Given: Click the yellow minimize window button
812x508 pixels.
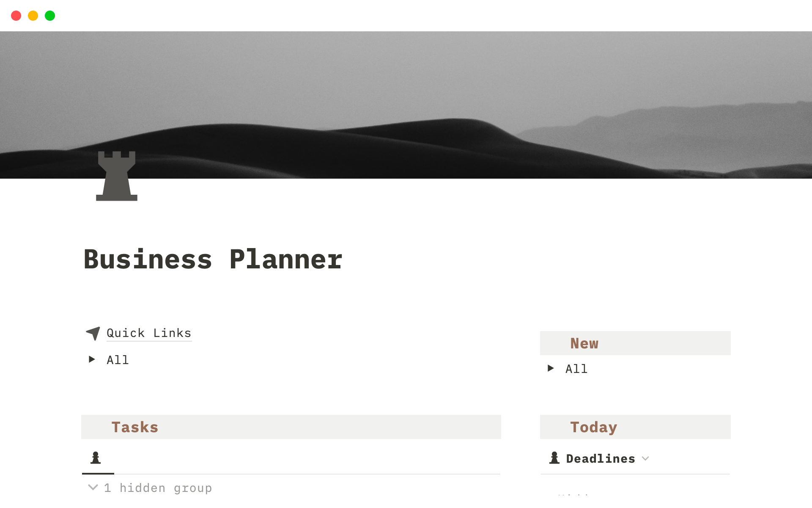Looking at the screenshot, I should pos(33,16).
